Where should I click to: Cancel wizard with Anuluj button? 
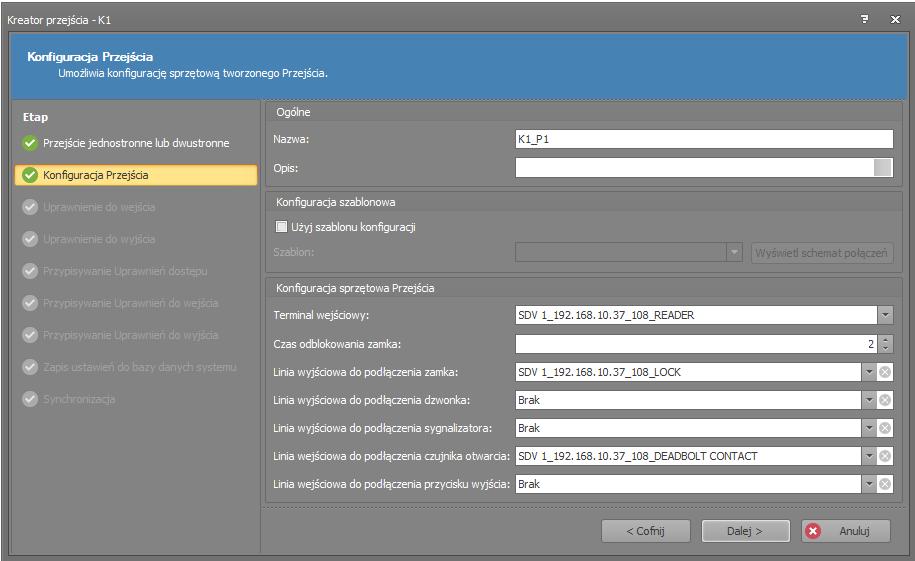pyautogui.click(x=846, y=531)
